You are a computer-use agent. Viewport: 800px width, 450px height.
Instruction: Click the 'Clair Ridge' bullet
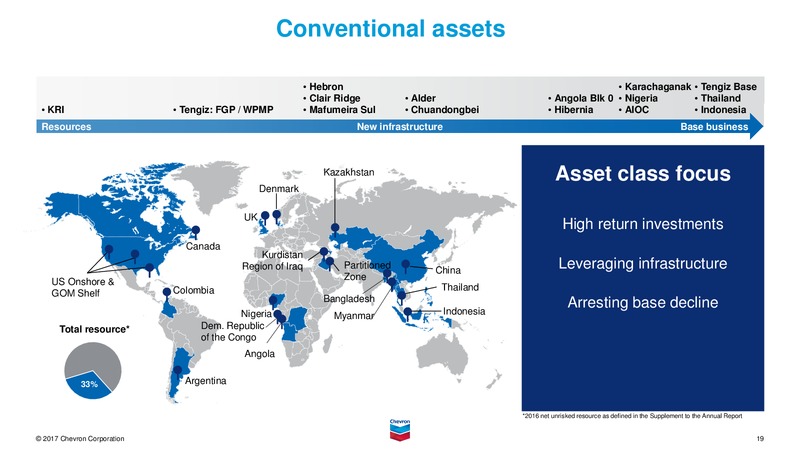pyautogui.click(x=332, y=98)
